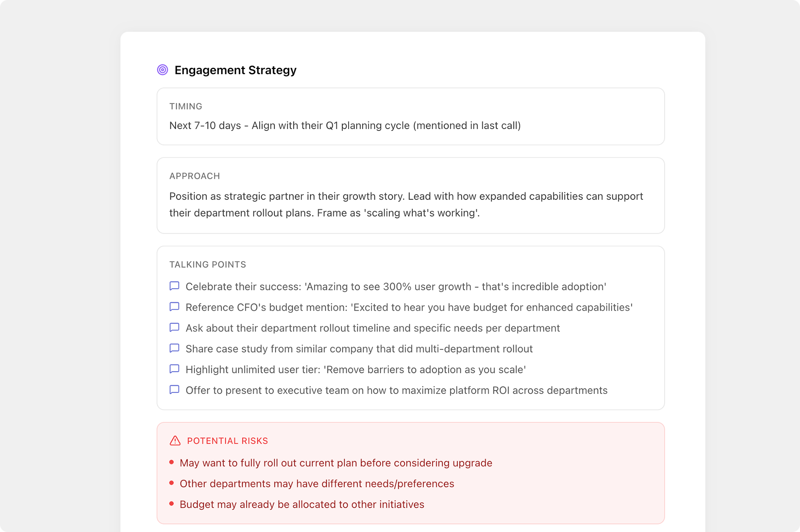Image resolution: width=800 pixels, height=532 pixels.
Task: Click the APPROACH label
Action: 194,176
